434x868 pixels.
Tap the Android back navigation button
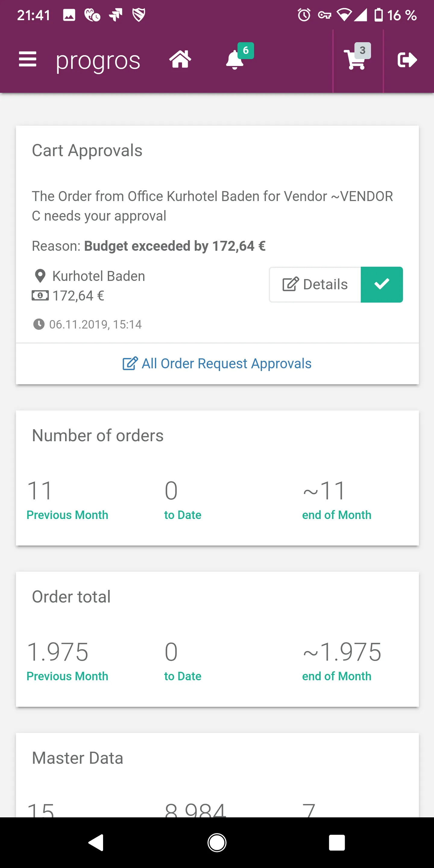pos(96,842)
